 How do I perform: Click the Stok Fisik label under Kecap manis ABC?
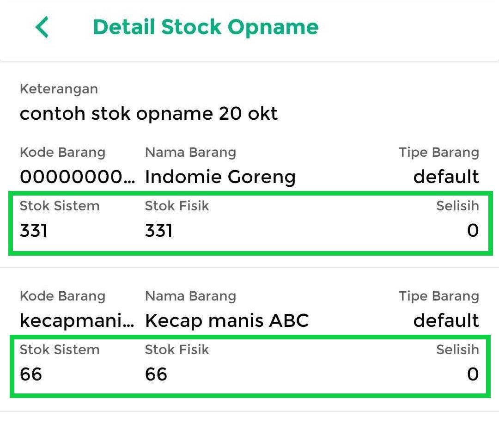(x=177, y=350)
